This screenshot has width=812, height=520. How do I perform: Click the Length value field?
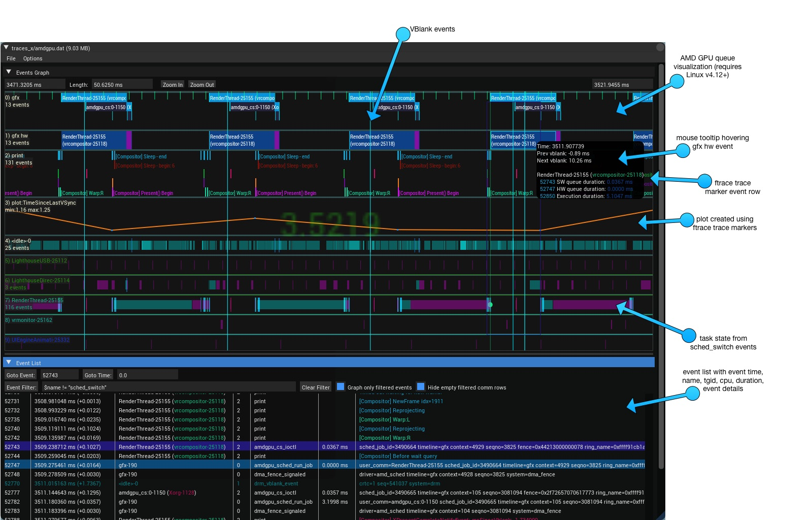[x=122, y=85]
